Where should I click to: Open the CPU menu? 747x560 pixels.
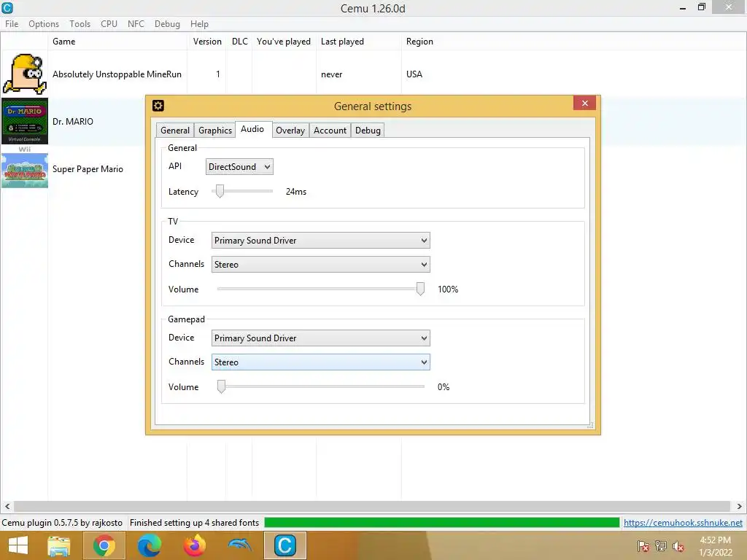tap(109, 24)
